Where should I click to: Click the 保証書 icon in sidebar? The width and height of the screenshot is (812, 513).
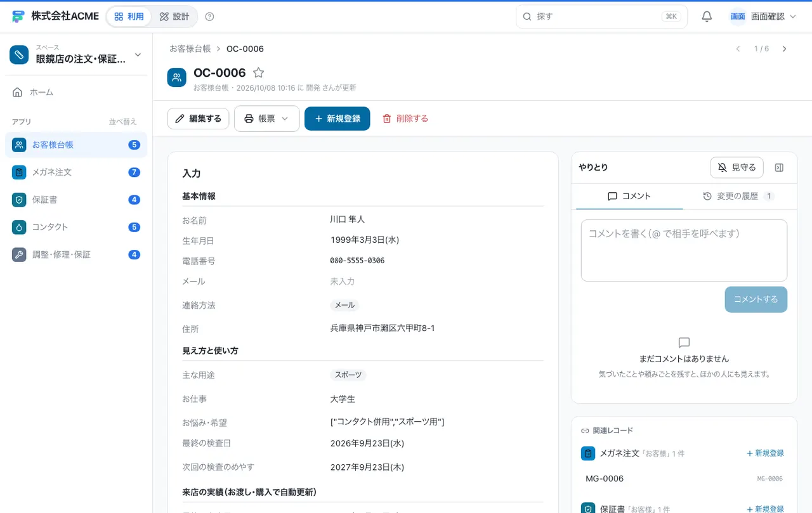(19, 200)
